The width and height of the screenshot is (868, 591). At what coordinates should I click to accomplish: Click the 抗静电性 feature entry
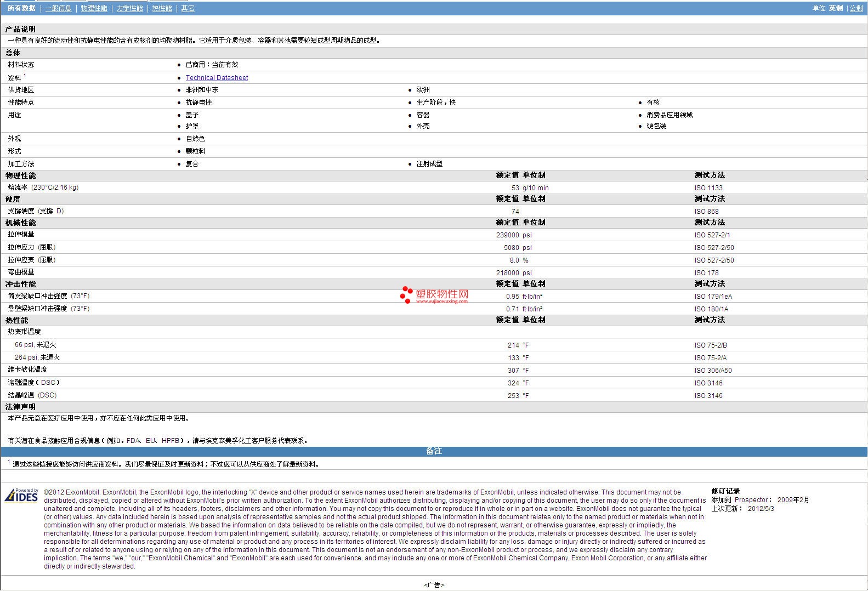click(x=198, y=103)
